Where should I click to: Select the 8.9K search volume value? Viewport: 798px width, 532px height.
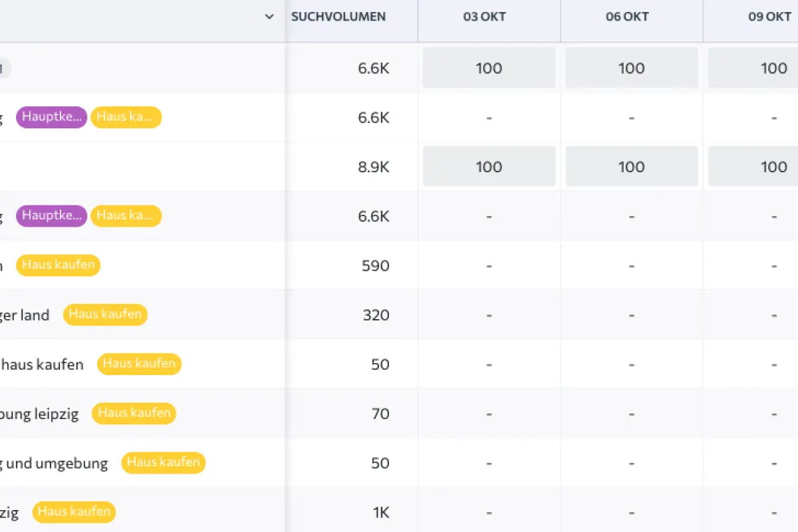pyautogui.click(x=374, y=167)
